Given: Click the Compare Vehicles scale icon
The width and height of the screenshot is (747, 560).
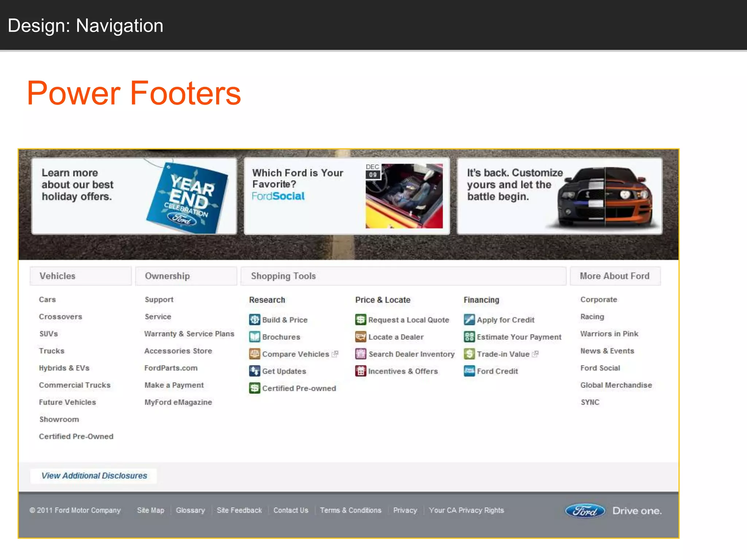Looking at the screenshot, I should click(x=255, y=354).
